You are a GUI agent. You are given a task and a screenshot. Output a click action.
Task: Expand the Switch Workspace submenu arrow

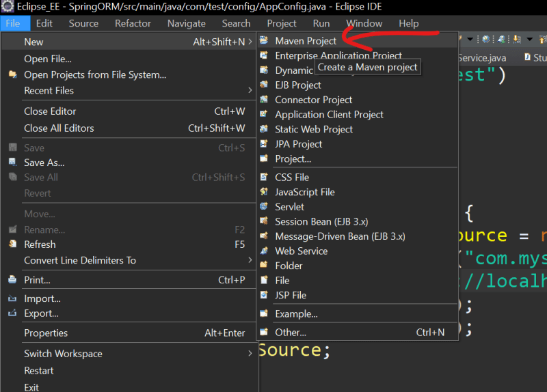click(250, 353)
